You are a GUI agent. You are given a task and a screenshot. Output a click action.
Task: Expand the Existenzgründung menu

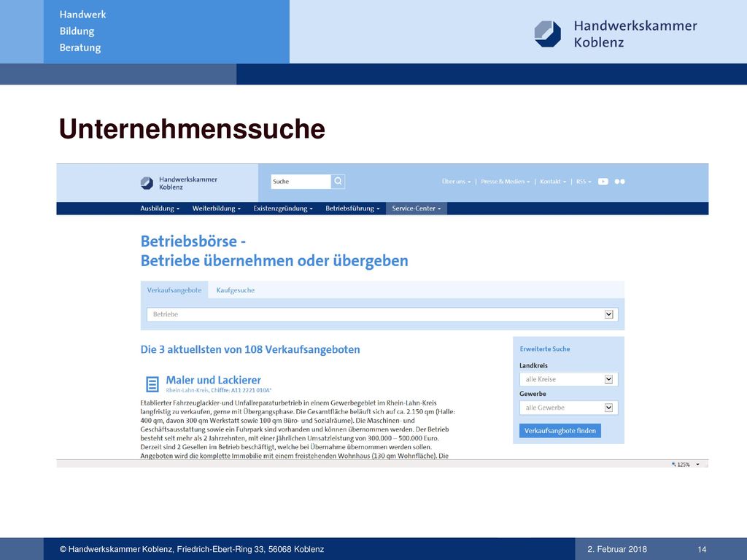[283, 208]
